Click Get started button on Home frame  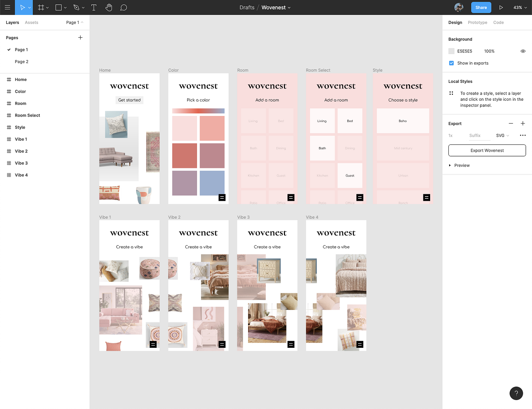coord(130,100)
